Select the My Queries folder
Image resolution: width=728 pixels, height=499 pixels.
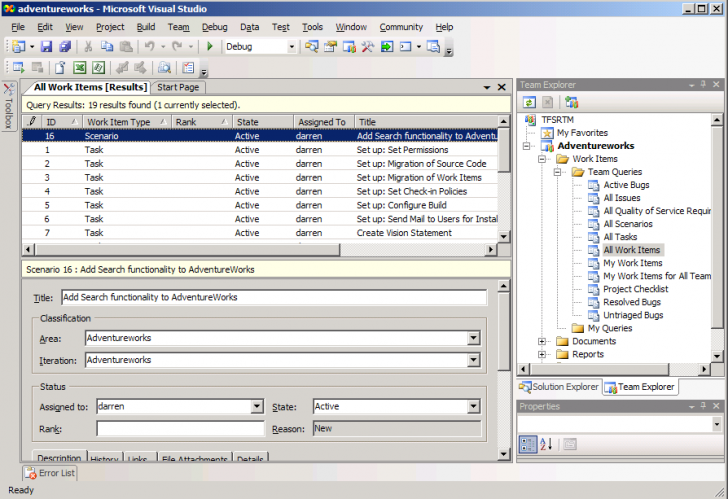coord(610,328)
